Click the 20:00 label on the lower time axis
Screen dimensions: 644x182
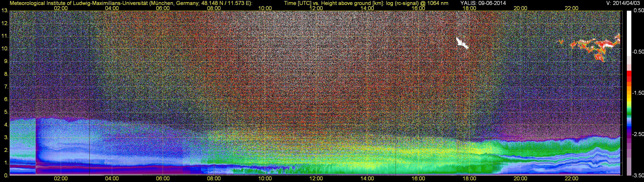(x=521, y=179)
